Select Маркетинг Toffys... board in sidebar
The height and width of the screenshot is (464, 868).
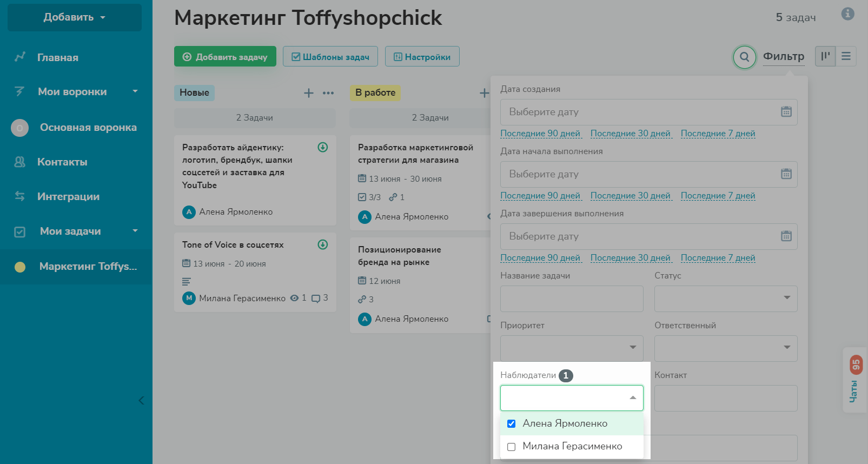pyautogui.click(x=76, y=267)
